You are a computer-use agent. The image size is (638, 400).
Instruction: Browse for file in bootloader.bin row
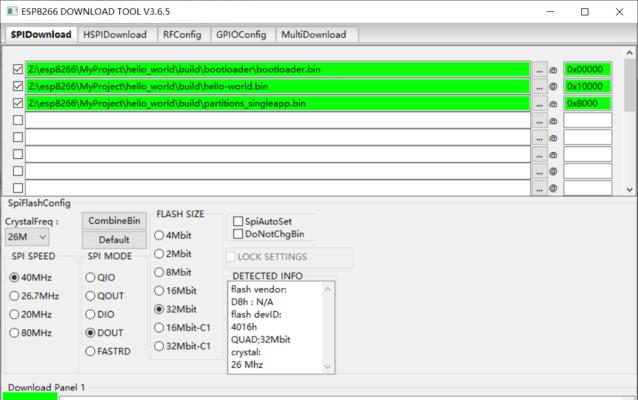pos(540,70)
